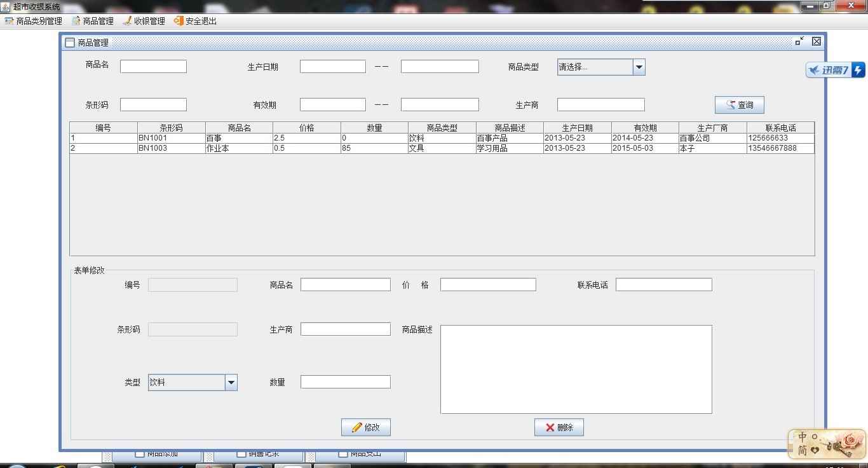The height and width of the screenshot is (468, 868).
Task: Focus the 生产商 field in 表单修改
Action: point(346,329)
